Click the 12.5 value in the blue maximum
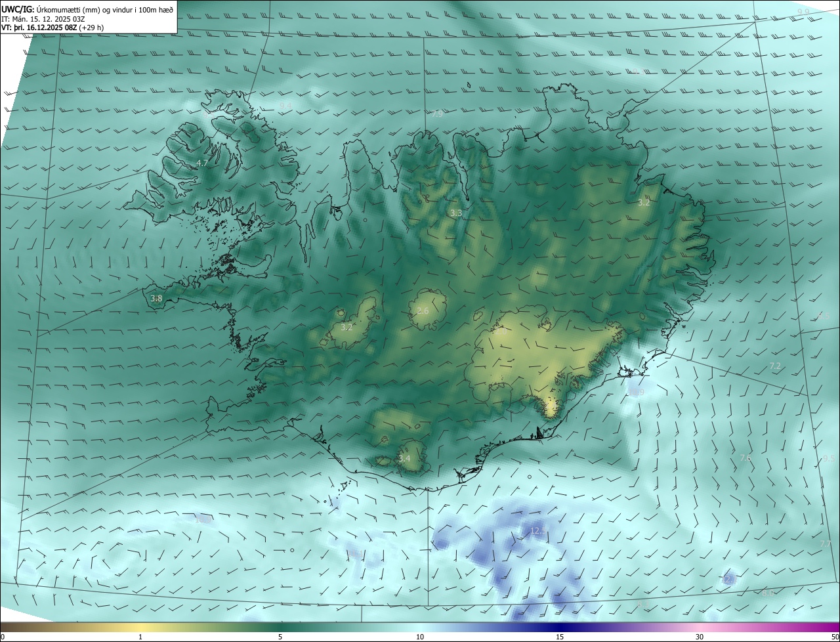 [538, 530]
